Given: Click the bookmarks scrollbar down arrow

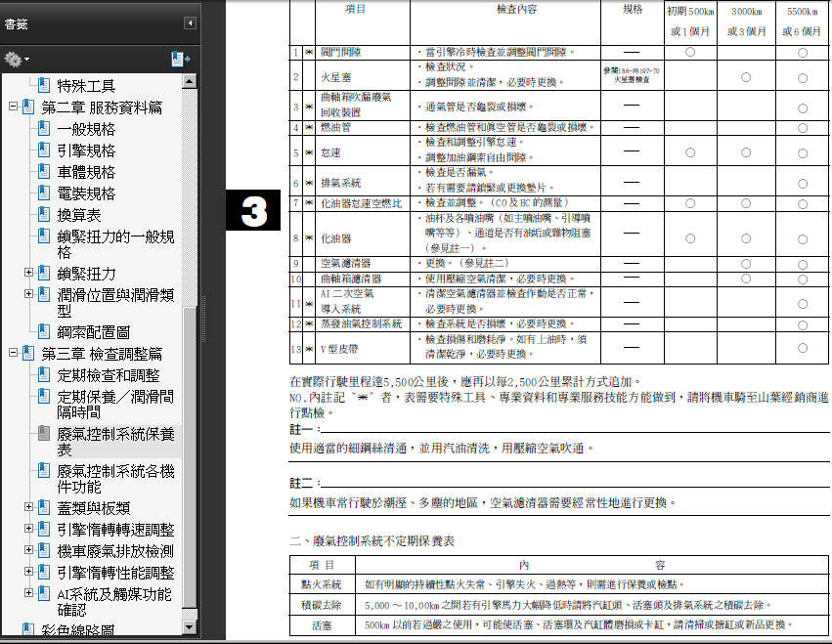Looking at the screenshot, I should 190,627.
